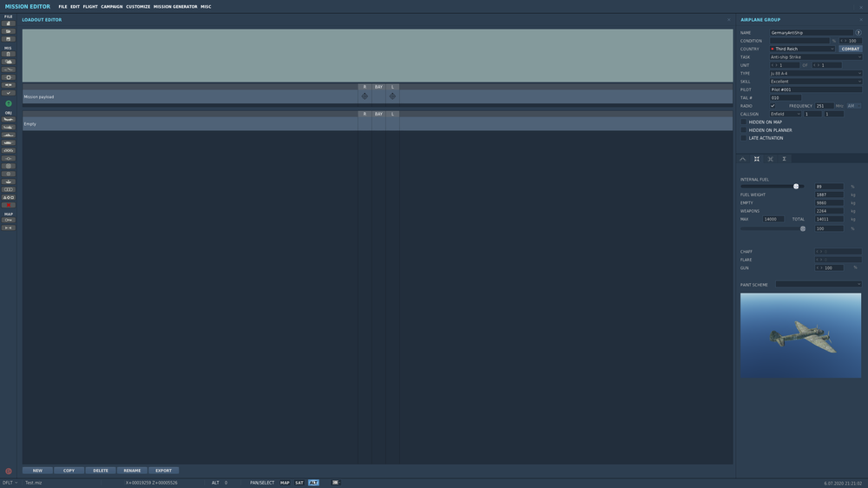This screenshot has width=868, height=488.
Task: Toggle the RADIO checkbox
Action: [773, 106]
